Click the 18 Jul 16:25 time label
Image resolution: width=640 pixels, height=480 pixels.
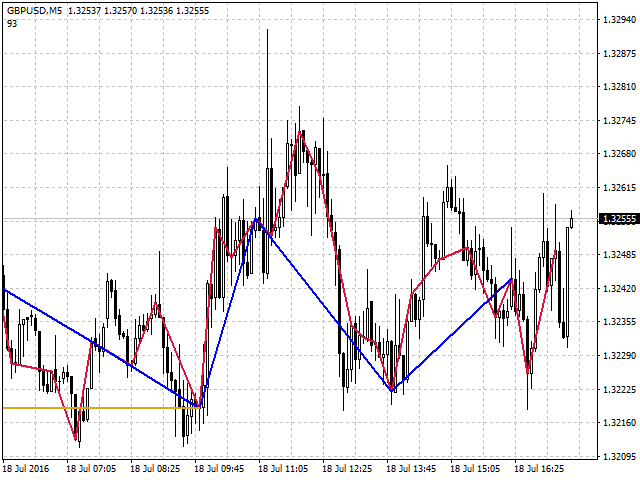tap(539, 468)
